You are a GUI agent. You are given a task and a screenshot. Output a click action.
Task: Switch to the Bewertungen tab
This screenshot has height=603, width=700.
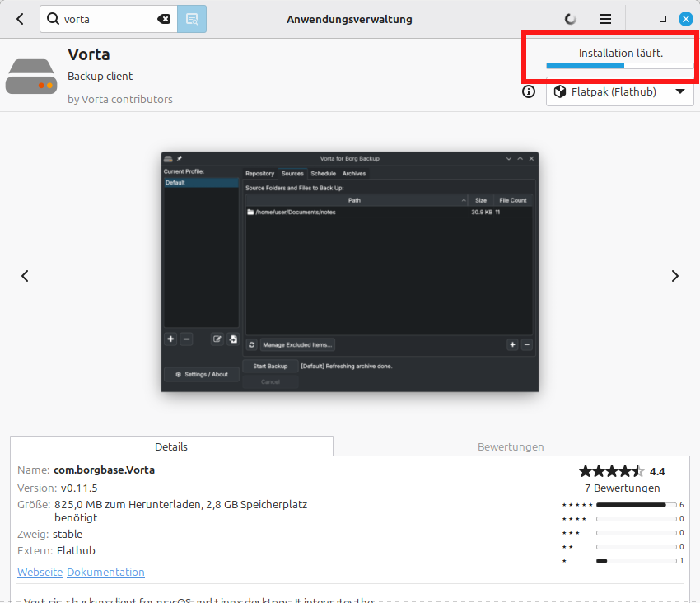coord(511,446)
